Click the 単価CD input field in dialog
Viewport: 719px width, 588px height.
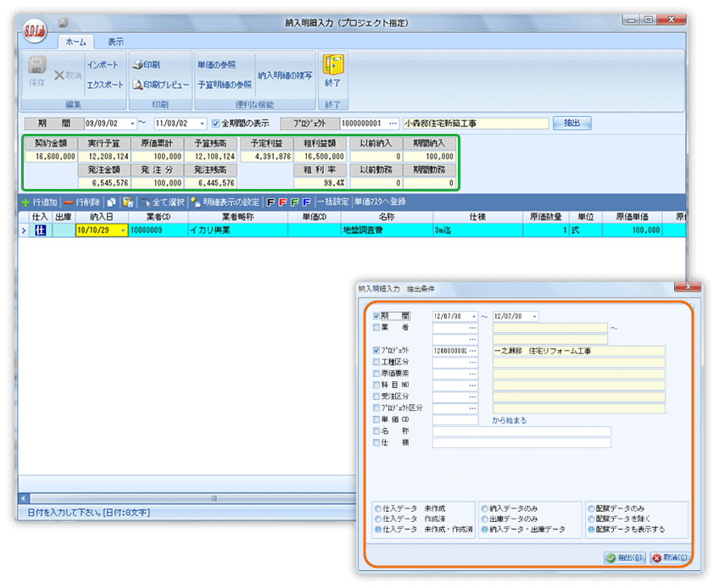click(454, 419)
